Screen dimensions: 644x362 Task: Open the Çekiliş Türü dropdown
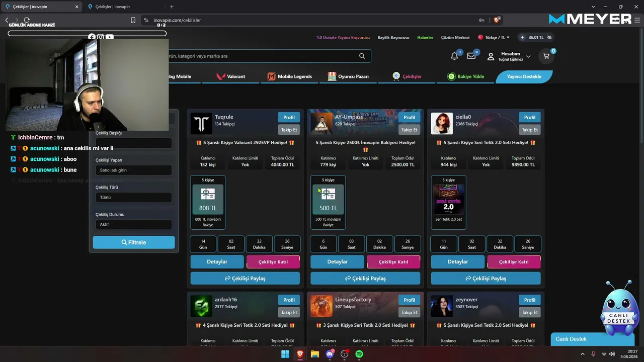point(133,197)
